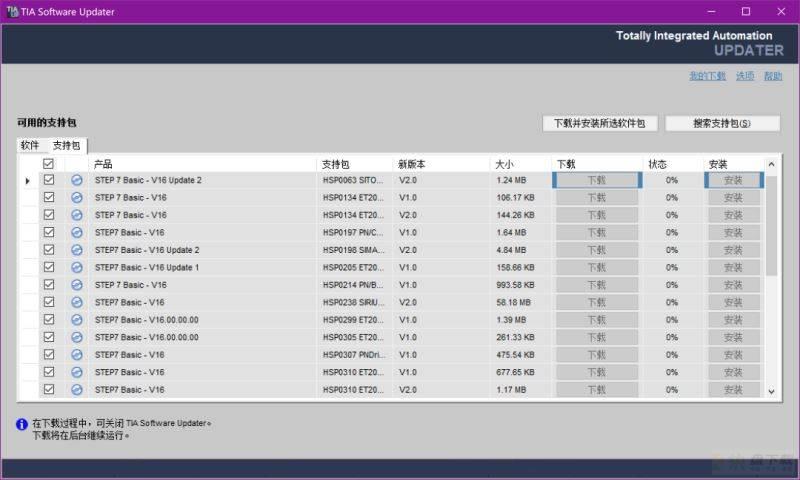Viewport: 800px width, 480px height.
Task: Sort by the 产品 column header
Action: 204,164
